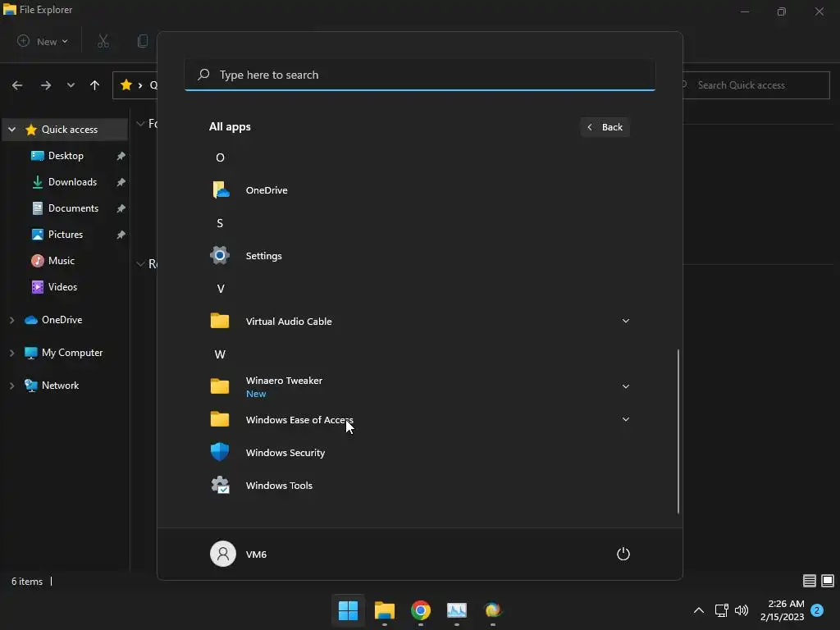Jump to letter V in All apps
This screenshot has height=630, width=840.
pos(220,289)
